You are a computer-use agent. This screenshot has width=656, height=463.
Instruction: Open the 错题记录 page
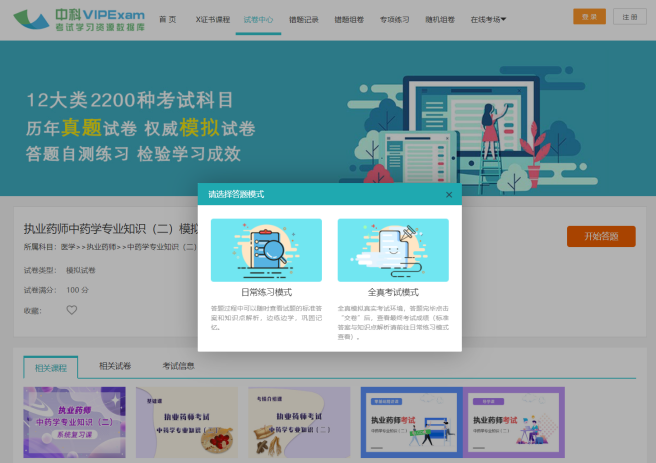click(303, 19)
